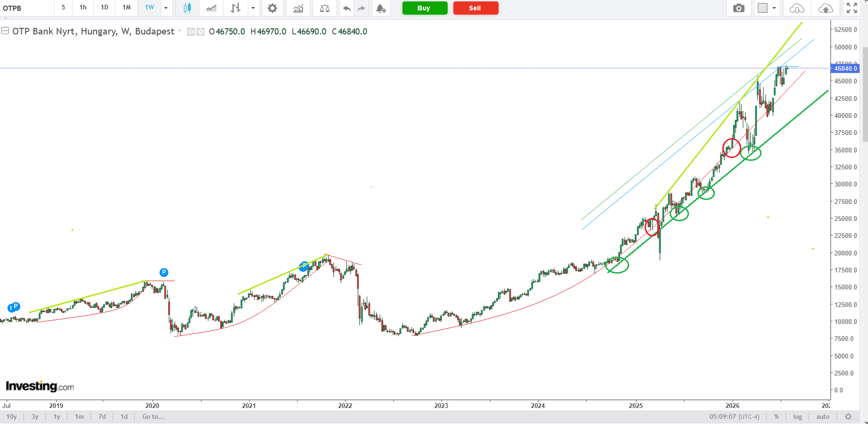Image resolution: width=868 pixels, height=424 pixels.
Task: Open the layout selector dropdown
Action: point(767,8)
